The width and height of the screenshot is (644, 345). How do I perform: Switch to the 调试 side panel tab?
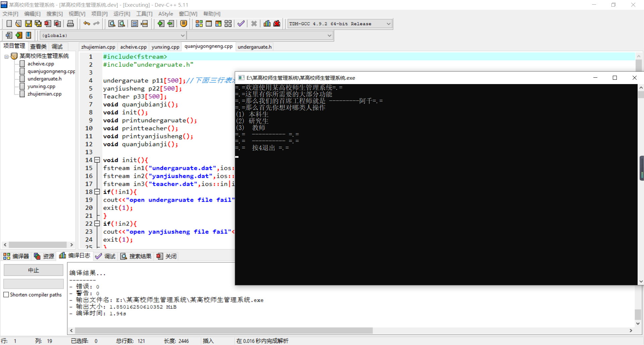pyautogui.click(x=57, y=47)
